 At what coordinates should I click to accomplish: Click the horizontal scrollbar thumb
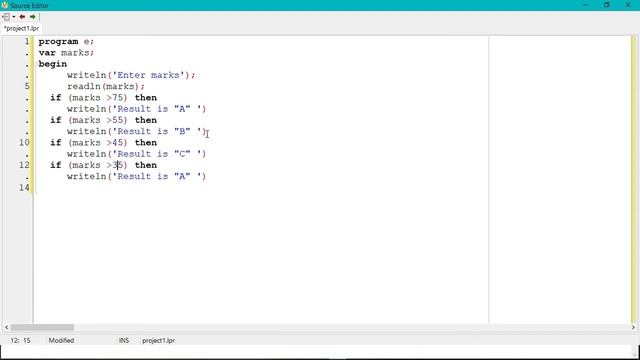[x=42, y=327]
